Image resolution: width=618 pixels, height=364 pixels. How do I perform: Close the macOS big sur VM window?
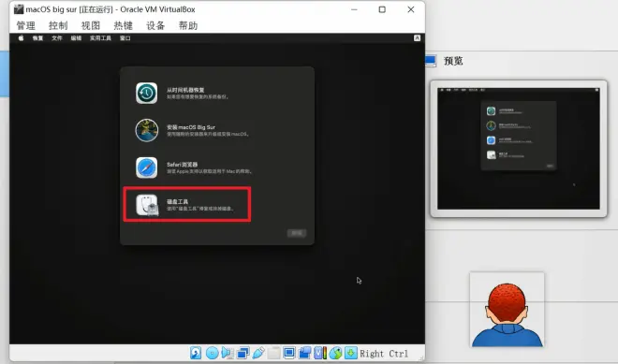click(411, 9)
